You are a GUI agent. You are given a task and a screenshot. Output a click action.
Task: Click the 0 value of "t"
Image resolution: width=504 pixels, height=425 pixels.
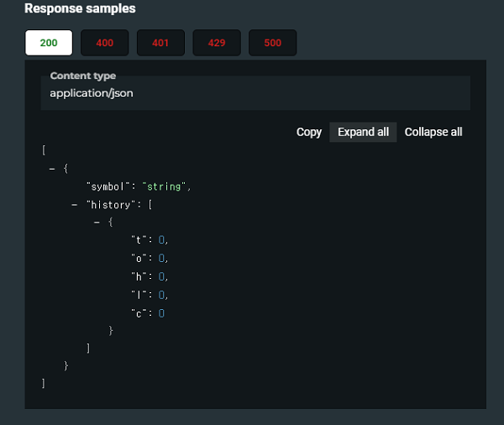coord(161,240)
